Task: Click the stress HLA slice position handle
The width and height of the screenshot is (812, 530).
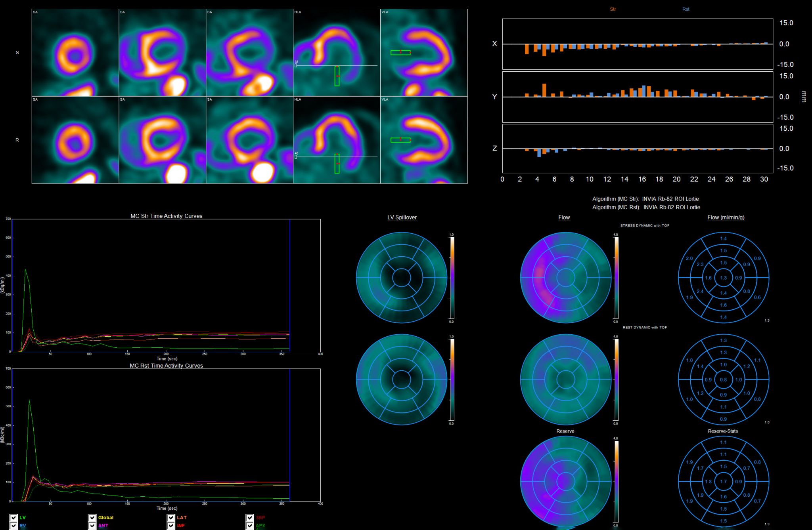Action: [296, 65]
